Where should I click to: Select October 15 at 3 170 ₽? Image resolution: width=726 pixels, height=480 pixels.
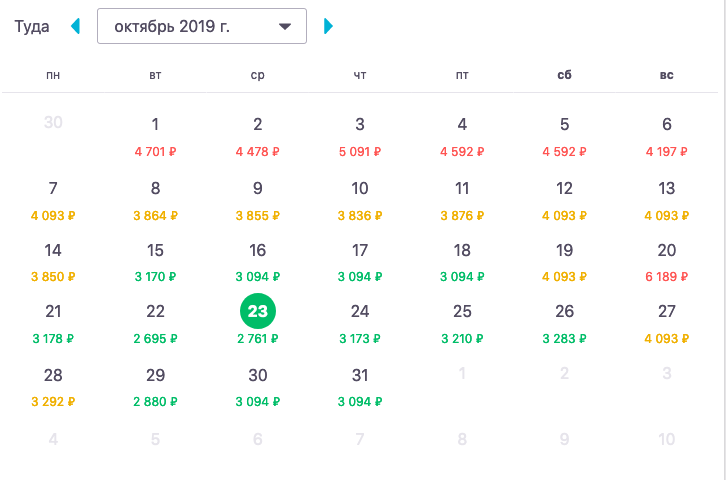pyautogui.click(x=155, y=260)
